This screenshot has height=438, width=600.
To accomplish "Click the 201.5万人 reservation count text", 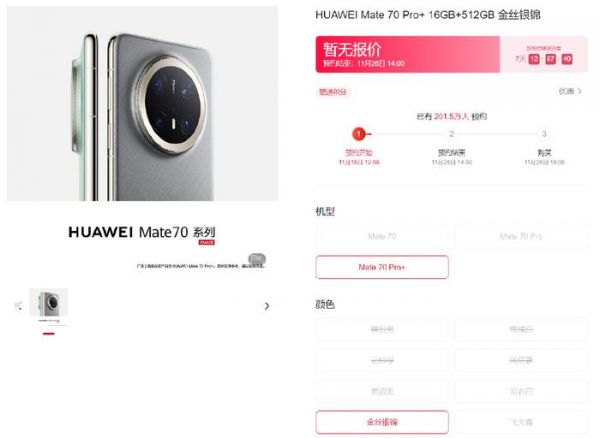I will click(x=451, y=116).
